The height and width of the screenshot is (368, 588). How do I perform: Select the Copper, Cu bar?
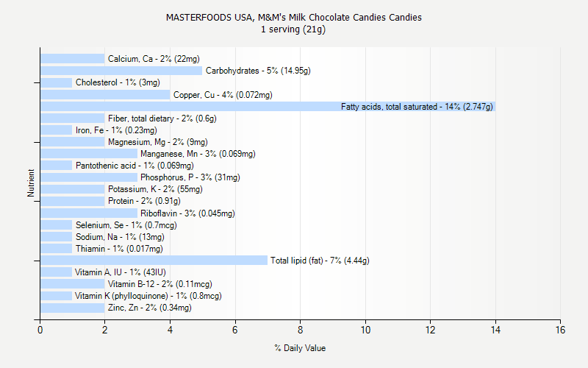coord(105,95)
